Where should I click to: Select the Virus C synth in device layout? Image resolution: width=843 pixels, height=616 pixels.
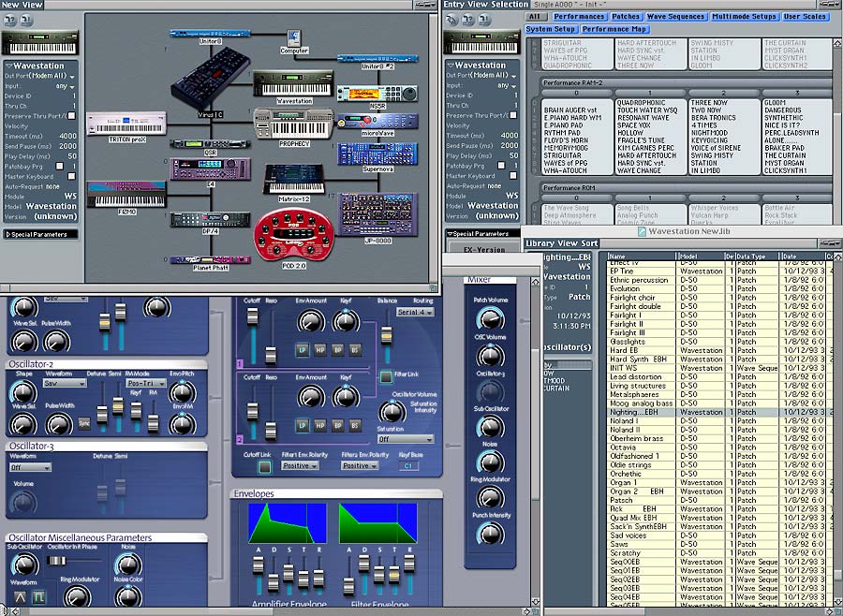[x=211, y=79]
